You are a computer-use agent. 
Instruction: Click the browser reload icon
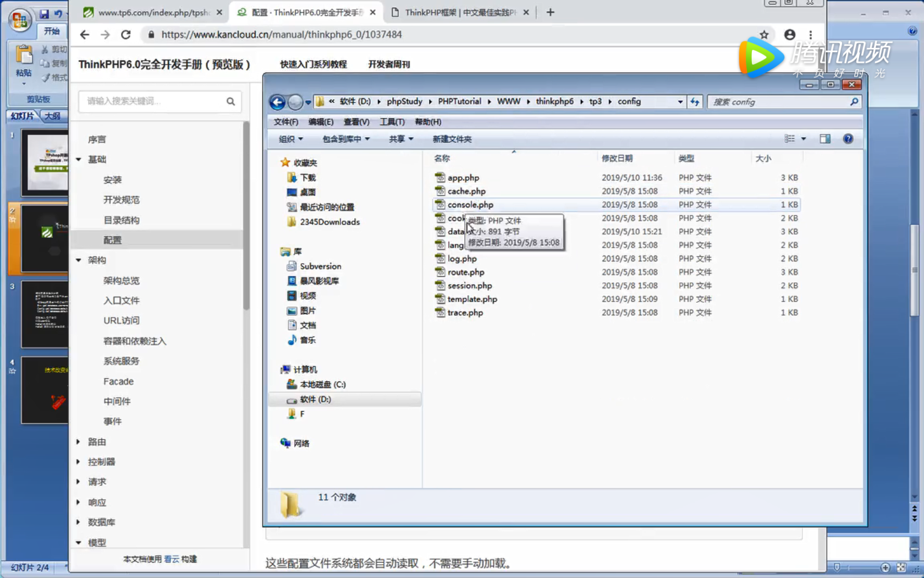[x=126, y=35]
